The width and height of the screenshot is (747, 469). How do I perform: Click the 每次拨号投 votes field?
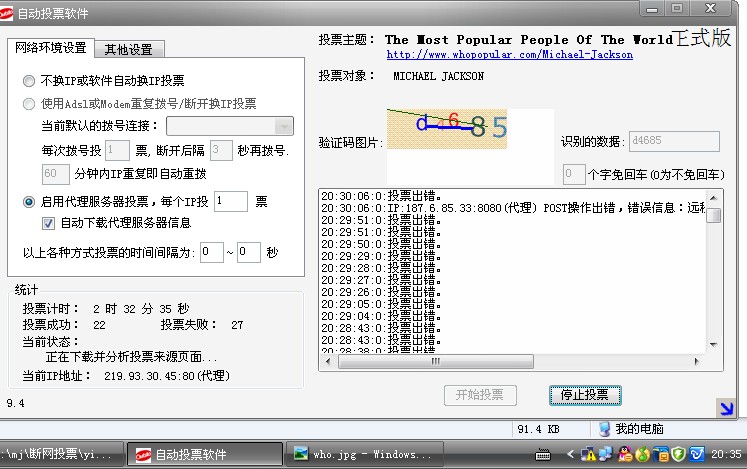(117, 150)
